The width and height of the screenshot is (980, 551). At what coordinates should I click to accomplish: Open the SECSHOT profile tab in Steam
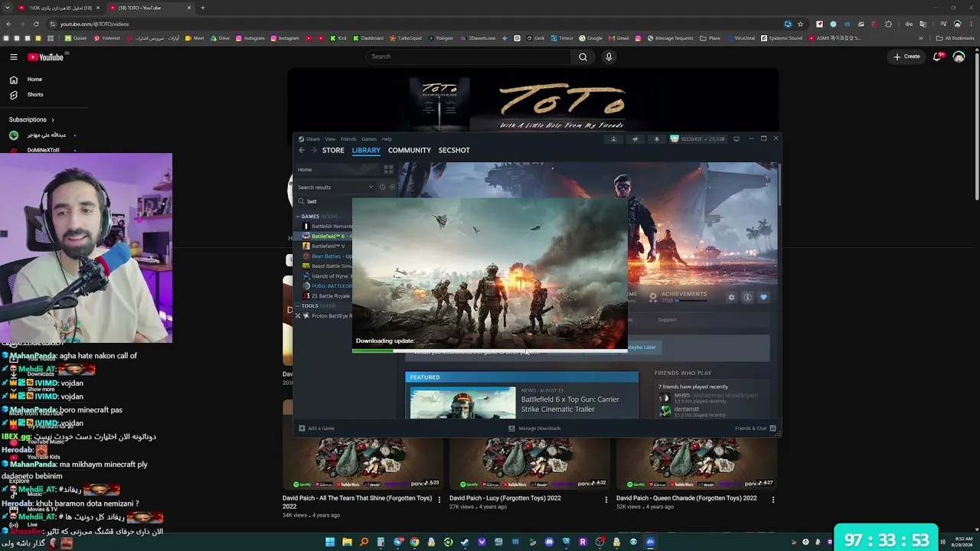click(x=454, y=150)
